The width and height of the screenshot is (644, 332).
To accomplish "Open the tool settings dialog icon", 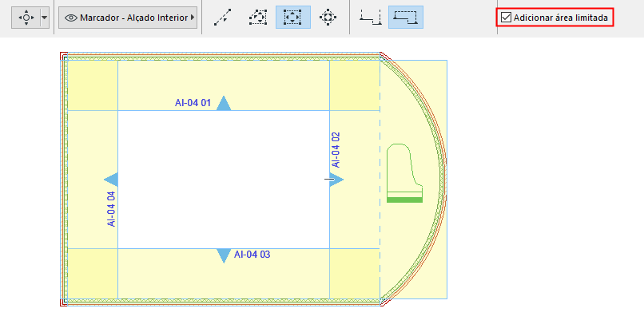I will pos(26,18).
